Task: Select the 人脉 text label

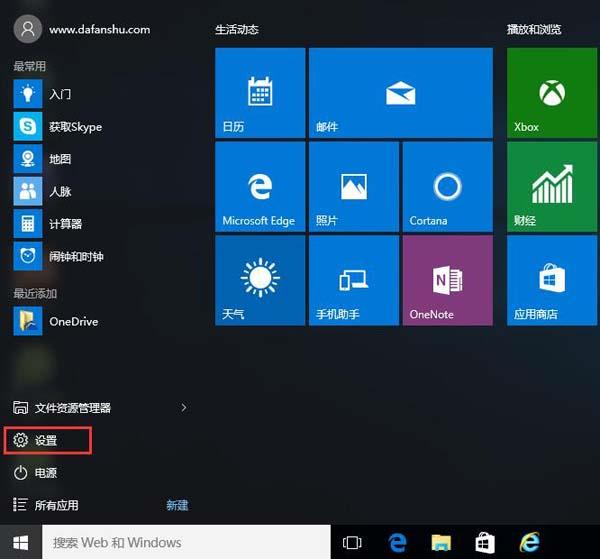Action: pos(60,192)
